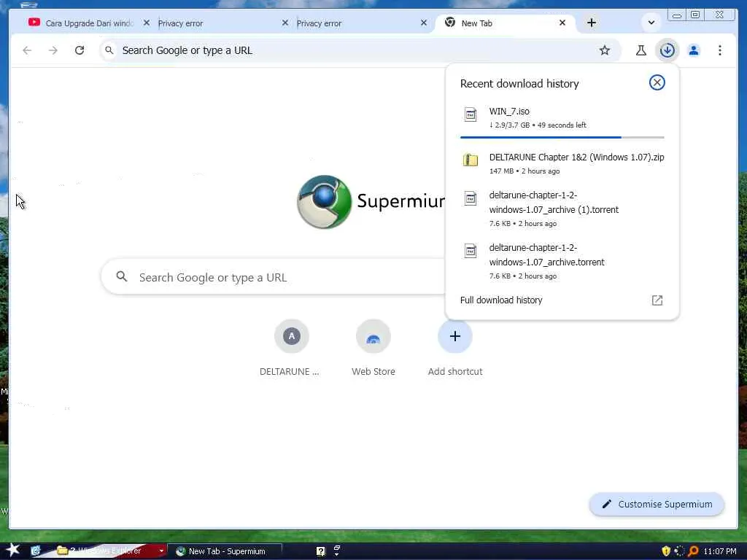Click the archive (1).torrent file icon
Image resolution: width=747 pixels, height=560 pixels.
471,198
